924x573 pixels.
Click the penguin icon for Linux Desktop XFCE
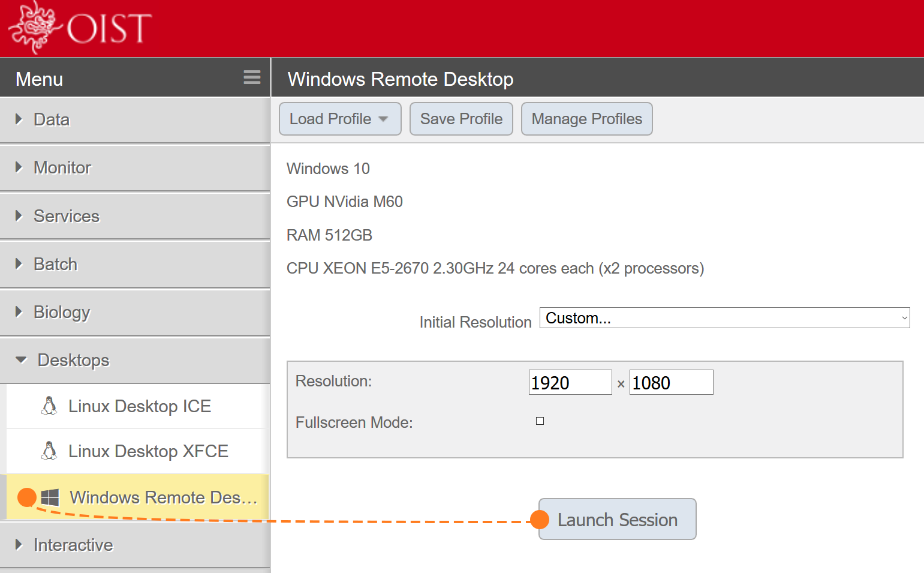(x=49, y=451)
